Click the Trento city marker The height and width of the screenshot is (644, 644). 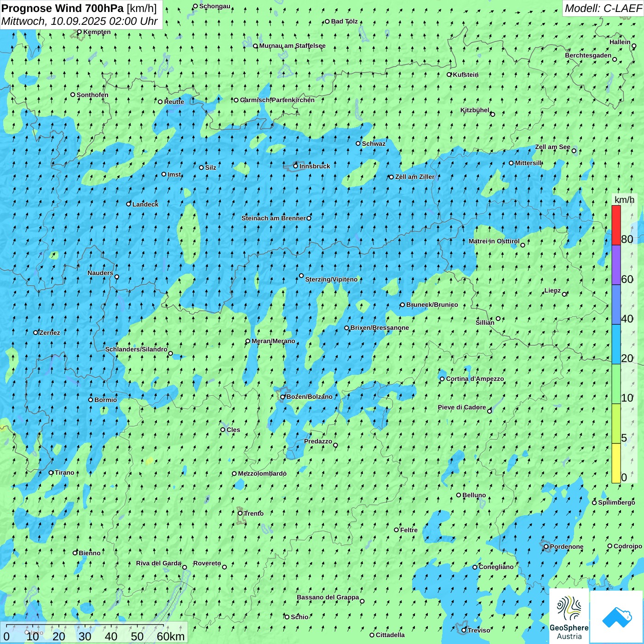[x=240, y=513]
